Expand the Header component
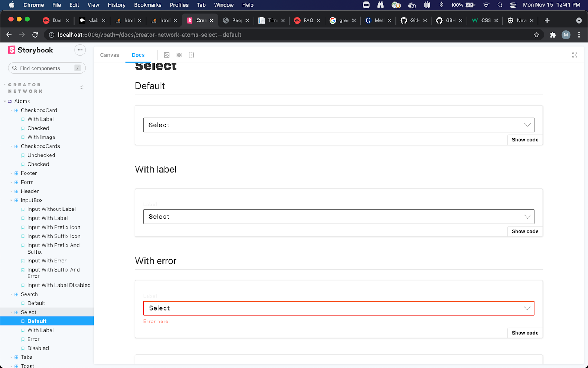This screenshot has width=588, height=368. (x=30, y=191)
